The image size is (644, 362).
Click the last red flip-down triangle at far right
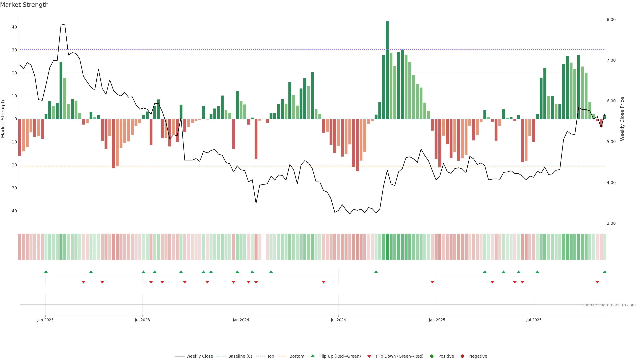pos(597,282)
